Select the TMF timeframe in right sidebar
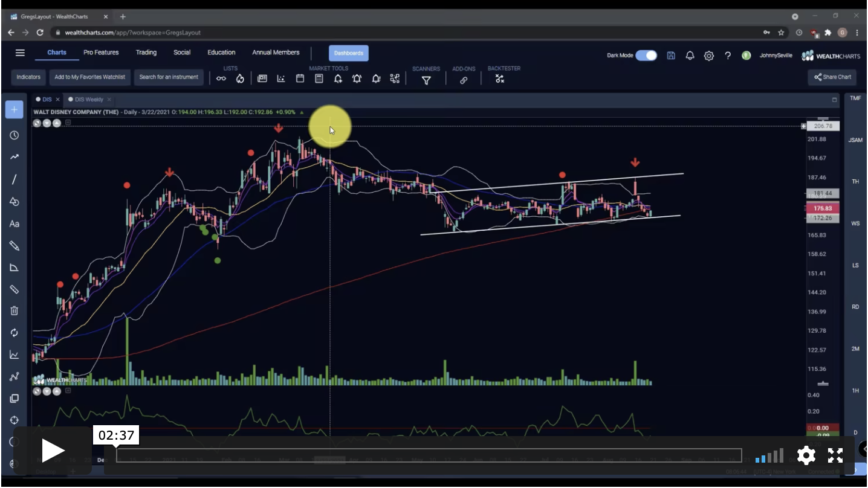This screenshot has height=488, width=868. pyautogui.click(x=855, y=98)
